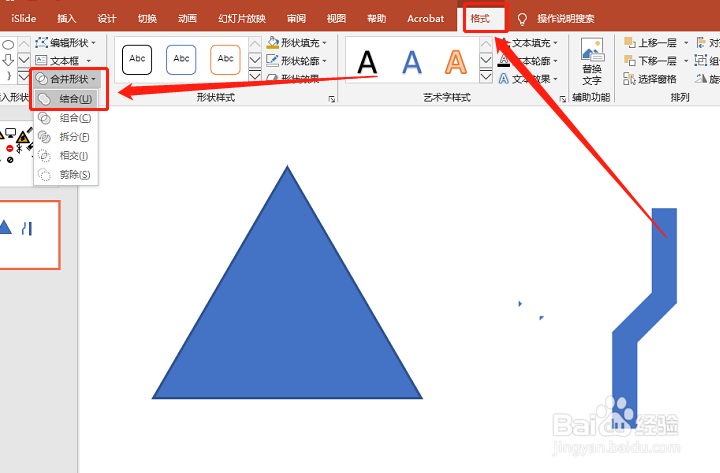720x473 pixels.
Task: Choose 相交(I) merge option
Action: pos(66,156)
